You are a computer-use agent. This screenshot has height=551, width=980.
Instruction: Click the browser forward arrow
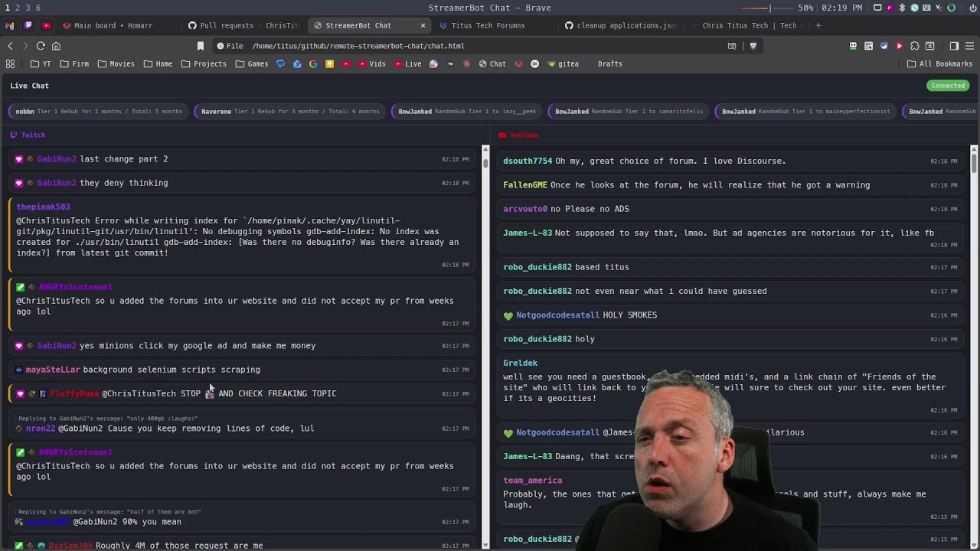point(25,46)
